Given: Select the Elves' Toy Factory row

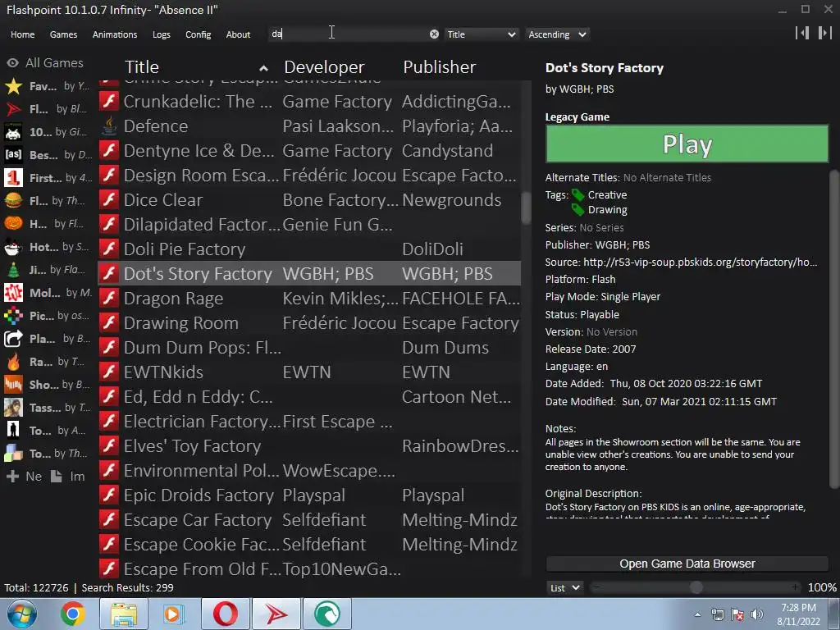Looking at the screenshot, I should pos(309,446).
